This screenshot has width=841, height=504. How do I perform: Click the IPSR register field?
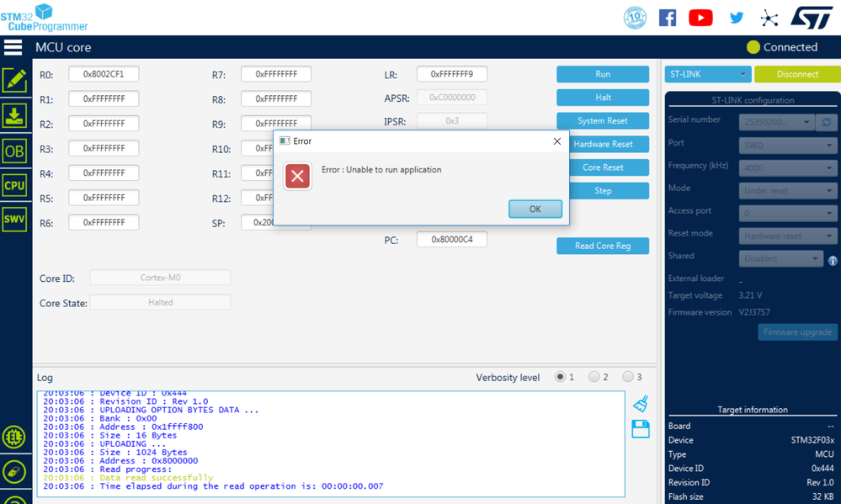tap(451, 120)
